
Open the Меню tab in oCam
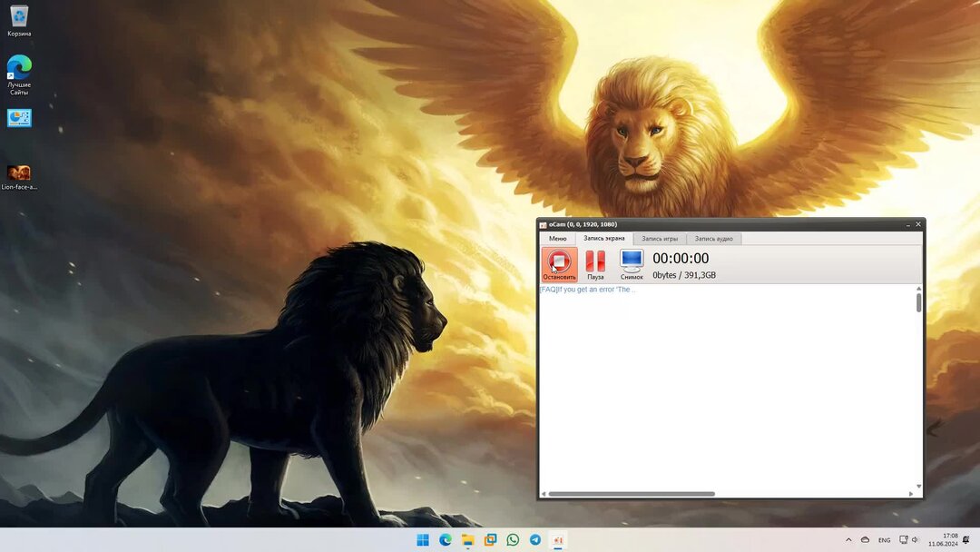coord(557,239)
